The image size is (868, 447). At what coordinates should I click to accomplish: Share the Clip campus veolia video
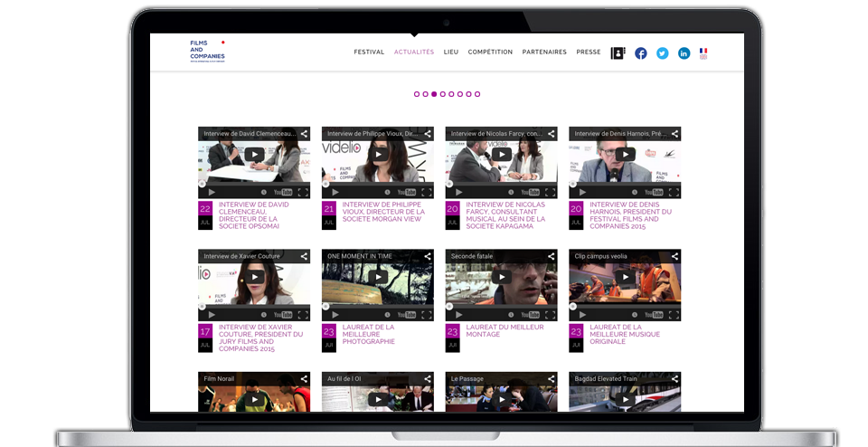tap(675, 256)
